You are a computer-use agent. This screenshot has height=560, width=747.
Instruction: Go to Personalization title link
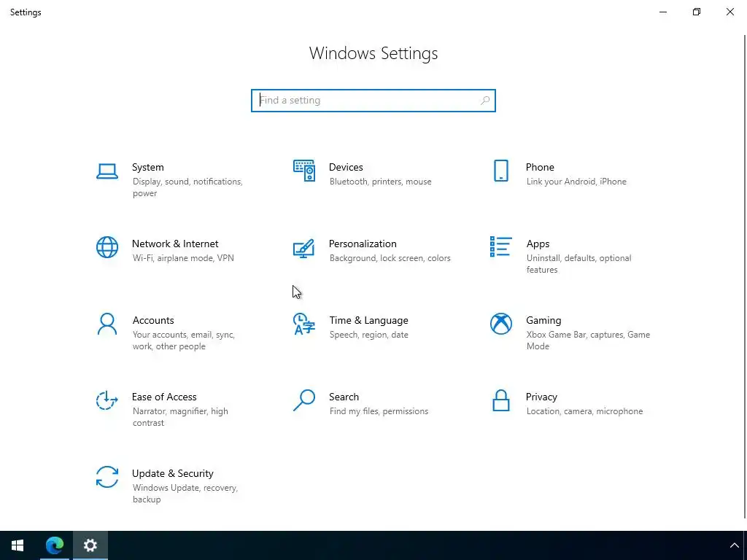363,244
